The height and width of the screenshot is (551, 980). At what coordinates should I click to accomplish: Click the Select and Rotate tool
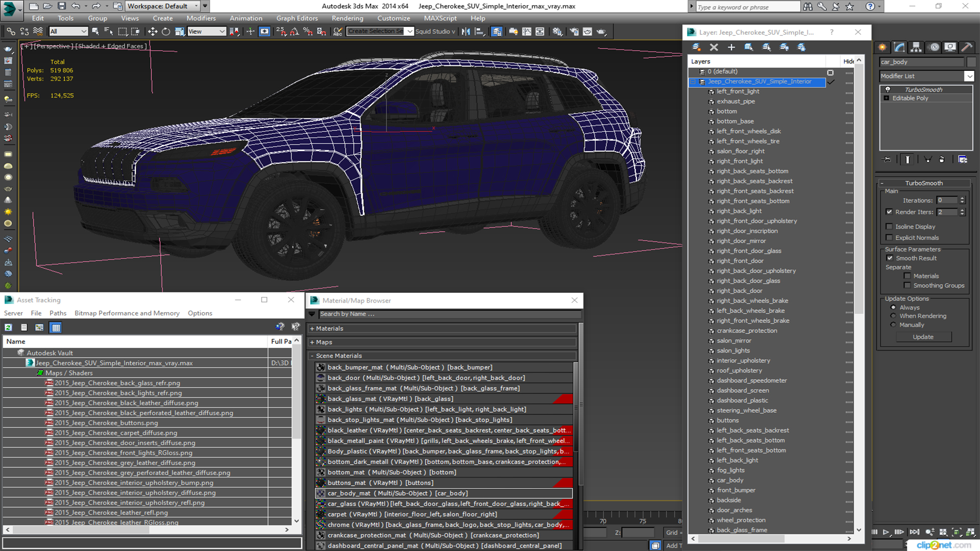166,32
